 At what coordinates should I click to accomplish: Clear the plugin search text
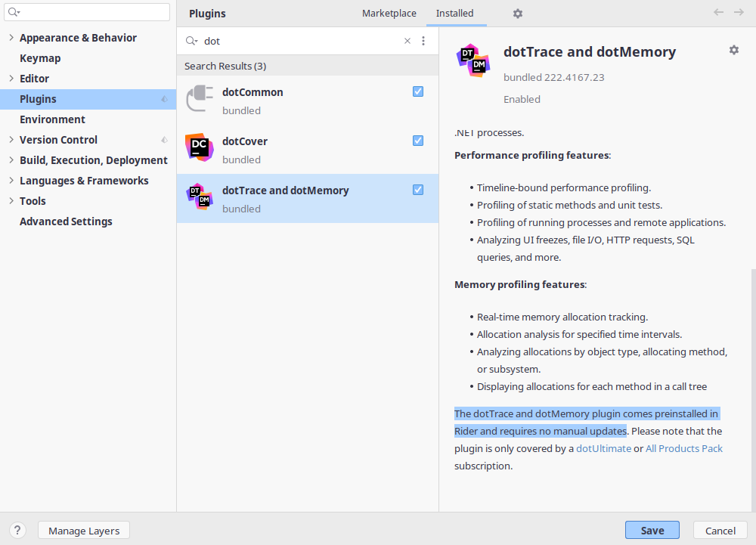(407, 41)
